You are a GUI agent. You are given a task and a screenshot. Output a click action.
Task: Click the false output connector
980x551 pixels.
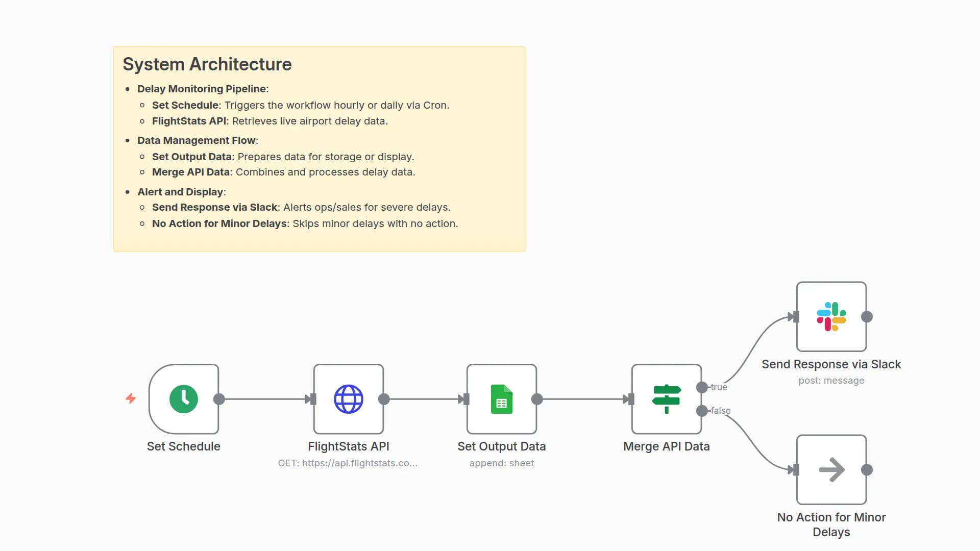(x=702, y=411)
